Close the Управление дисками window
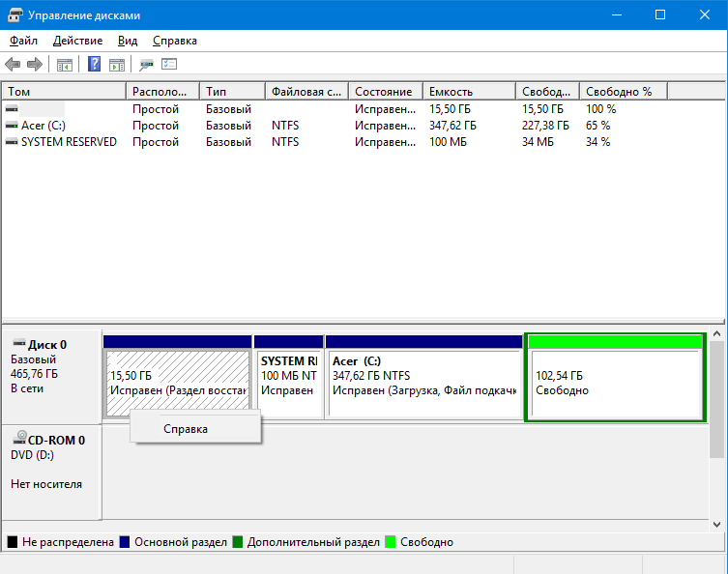 point(705,14)
